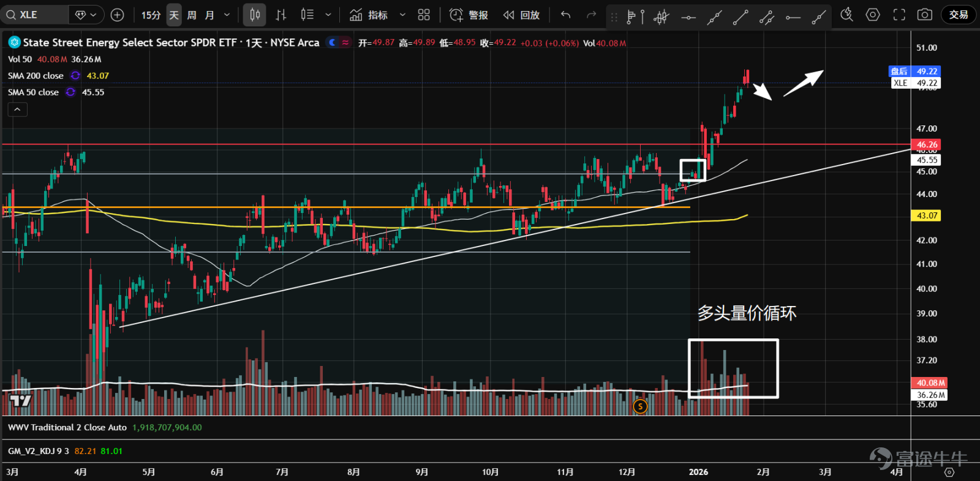The image size is (980, 481).
Task: Select the volume profile drawing tool
Action: (635, 17)
